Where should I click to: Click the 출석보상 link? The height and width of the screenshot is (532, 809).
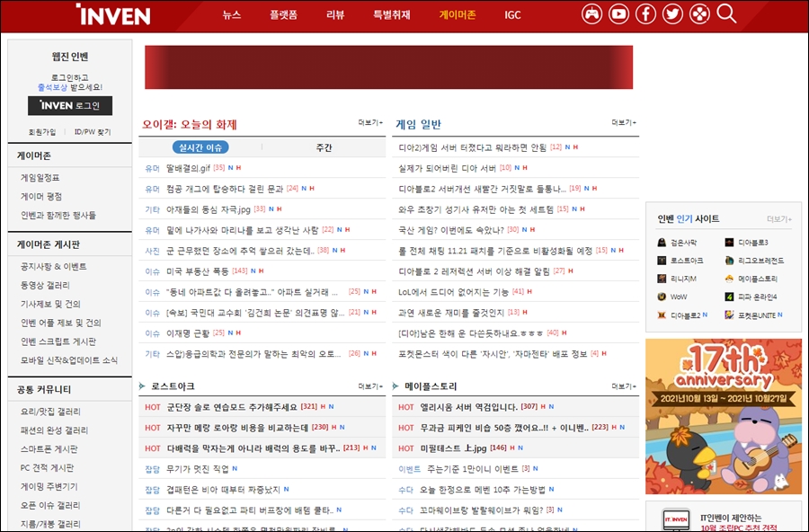[52, 87]
